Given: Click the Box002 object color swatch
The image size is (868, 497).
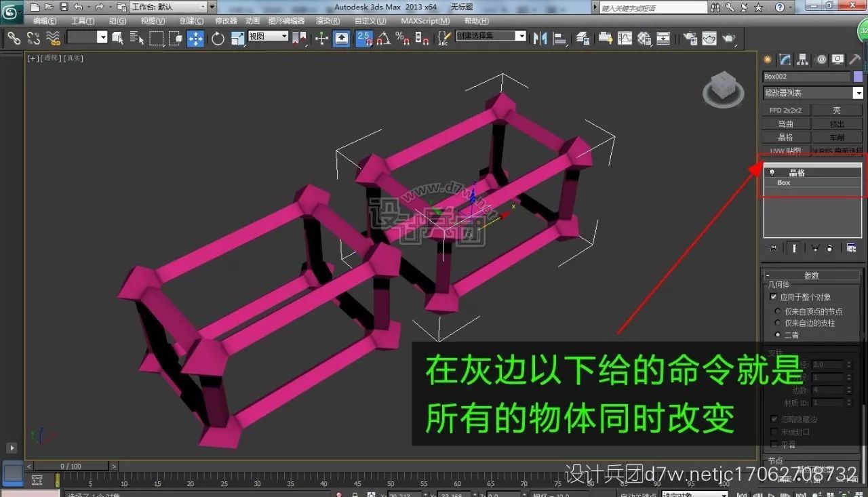Looking at the screenshot, I should [858, 77].
